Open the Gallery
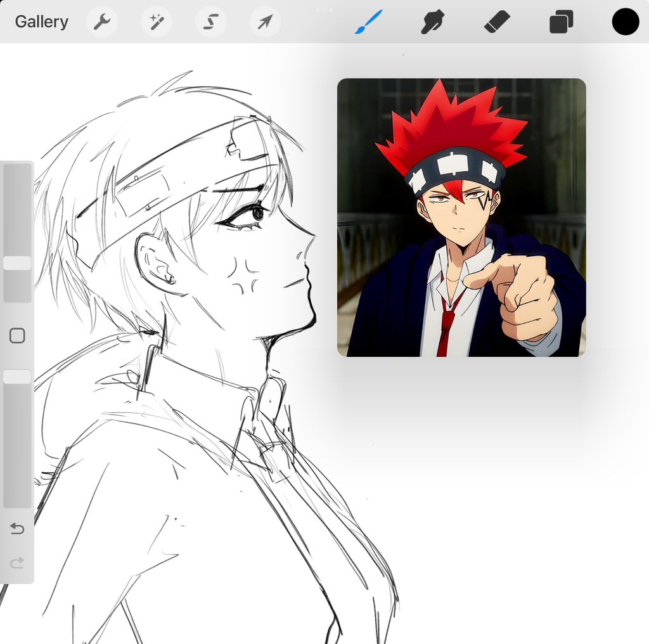The height and width of the screenshot is (644, 649). click(41, 22)
